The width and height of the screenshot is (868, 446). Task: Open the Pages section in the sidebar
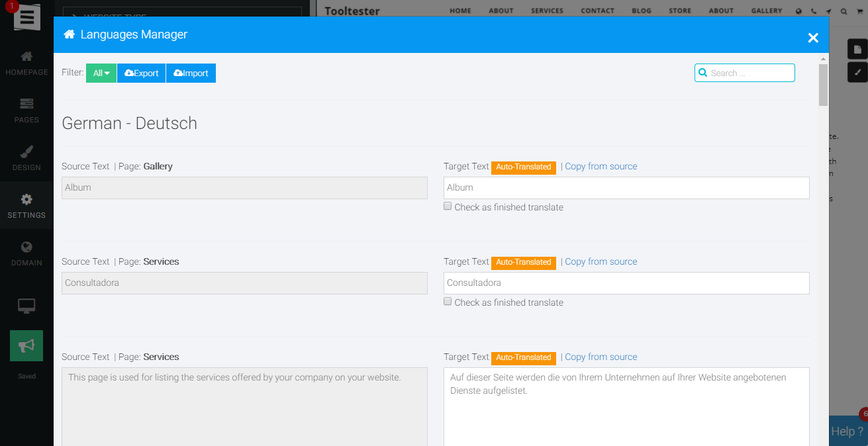click(x=26, y=111)
